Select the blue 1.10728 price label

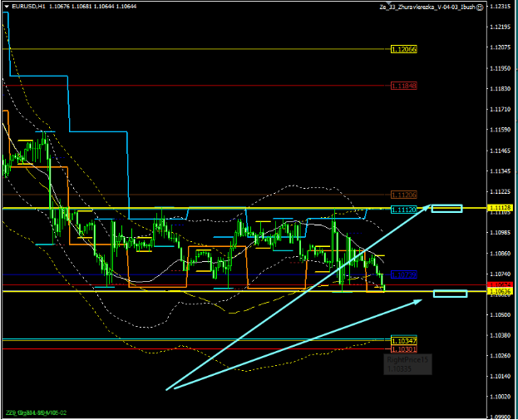tap(403, 274)
